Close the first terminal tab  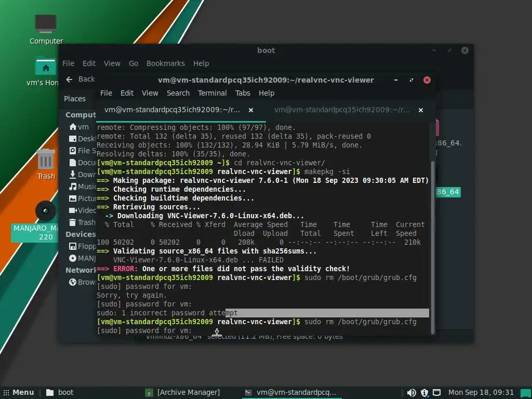coord(251,110)
